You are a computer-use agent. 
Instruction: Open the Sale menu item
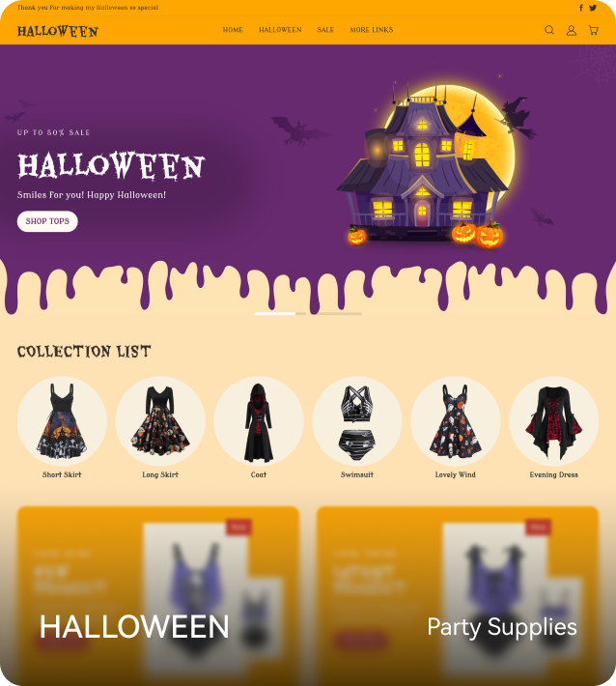click(325, 30)
